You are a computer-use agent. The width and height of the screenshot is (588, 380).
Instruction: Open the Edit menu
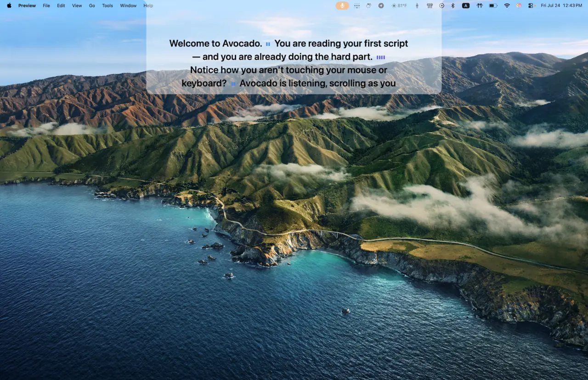point(61,6)
